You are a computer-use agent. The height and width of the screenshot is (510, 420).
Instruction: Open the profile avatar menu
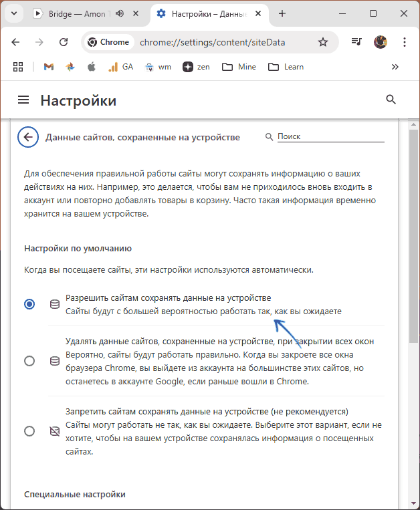click(381, 42)
